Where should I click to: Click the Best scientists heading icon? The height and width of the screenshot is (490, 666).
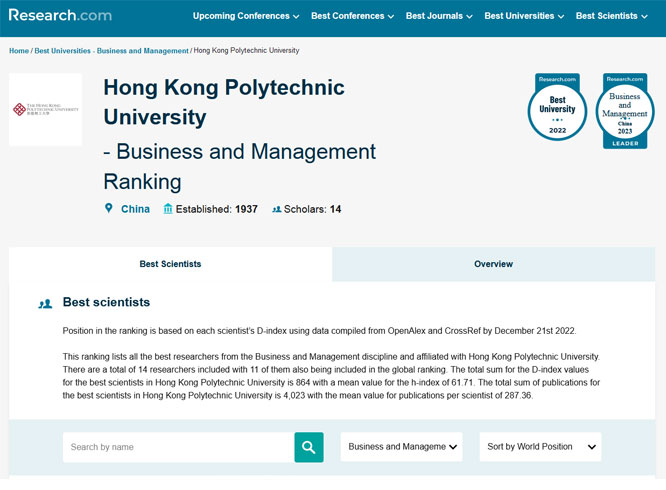point(45,303)
